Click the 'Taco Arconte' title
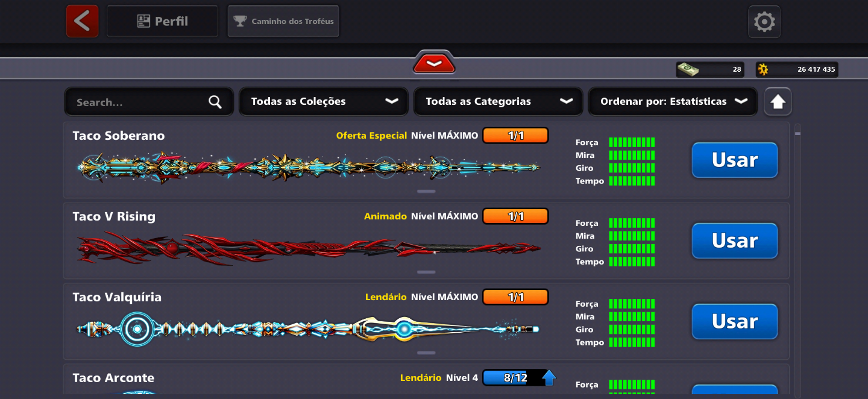Screen dimensions: 868x399 (113, 378)
